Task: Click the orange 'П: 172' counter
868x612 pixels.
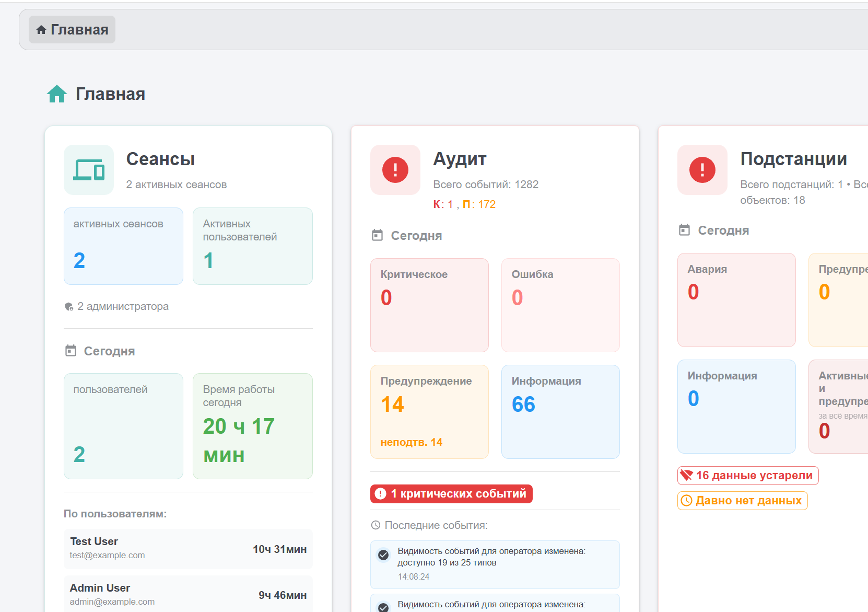Action: 479,204
